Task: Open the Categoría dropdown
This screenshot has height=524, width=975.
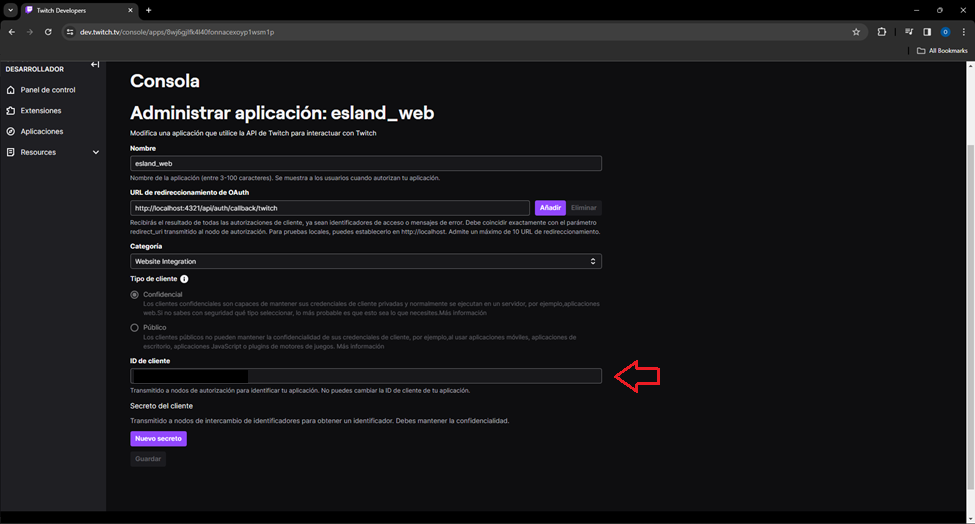Action: pyautogui.click(x=366, y=262)
